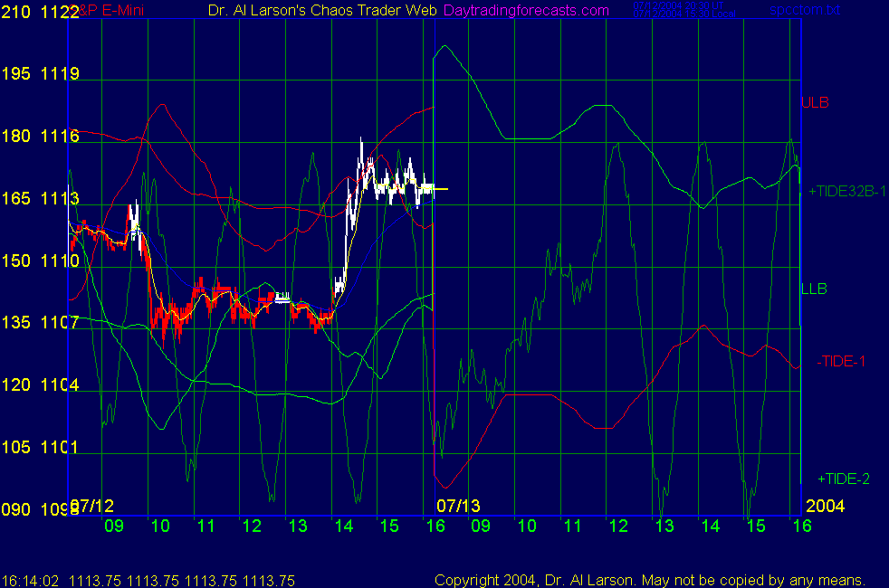Image resolution: width=889 pixels, height=588 pixels.
Task: Click the +TIDE32B-1 legend label
Action: click(847, 192)
